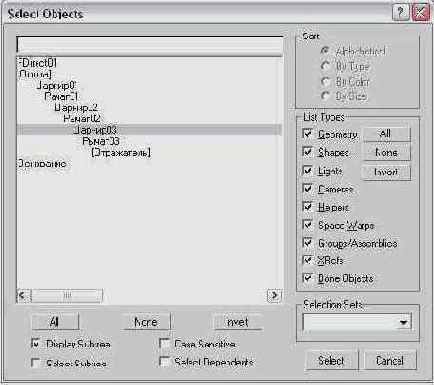This screenshot has width=434, height=385.
Task: Click the Select button
Action: pyautogui.click(x=331, y=360)
